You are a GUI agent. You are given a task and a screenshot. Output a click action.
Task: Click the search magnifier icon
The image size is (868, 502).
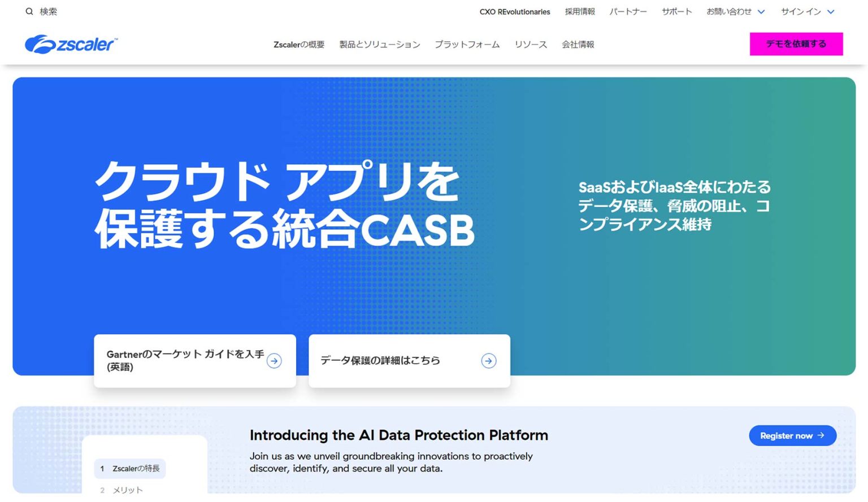pyautogui.click(x=29, y=11)
